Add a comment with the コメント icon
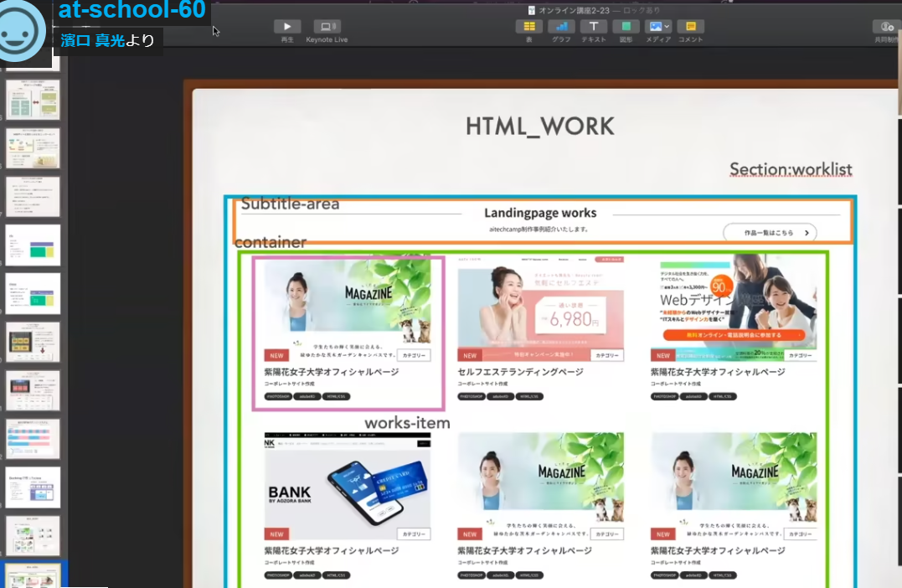The width and height of the screenshot is (902, 588). pos(690,27)
